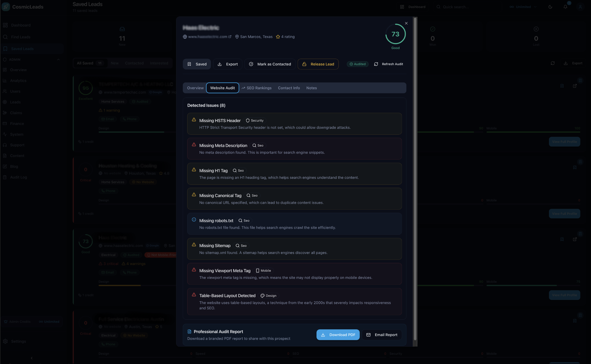Open the Unlimited credits dropdown

coord(522,7)
